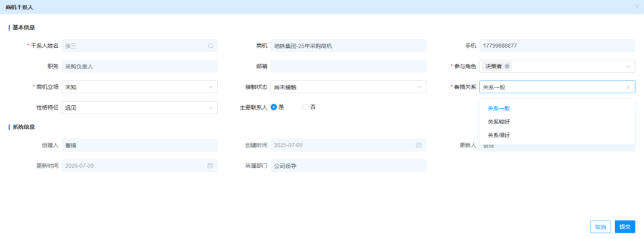Open the 性格特征 dropdown

tap(140, 108)
